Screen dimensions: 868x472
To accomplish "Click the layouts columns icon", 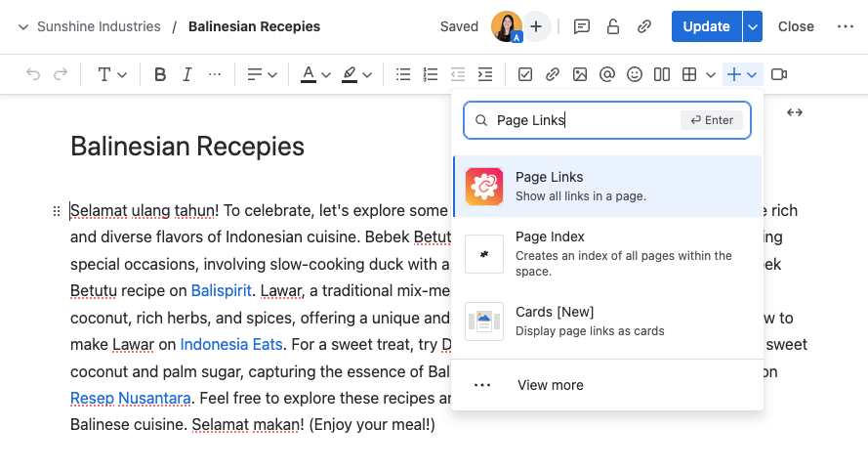I will pyautogui.click(x=662, y=74).
